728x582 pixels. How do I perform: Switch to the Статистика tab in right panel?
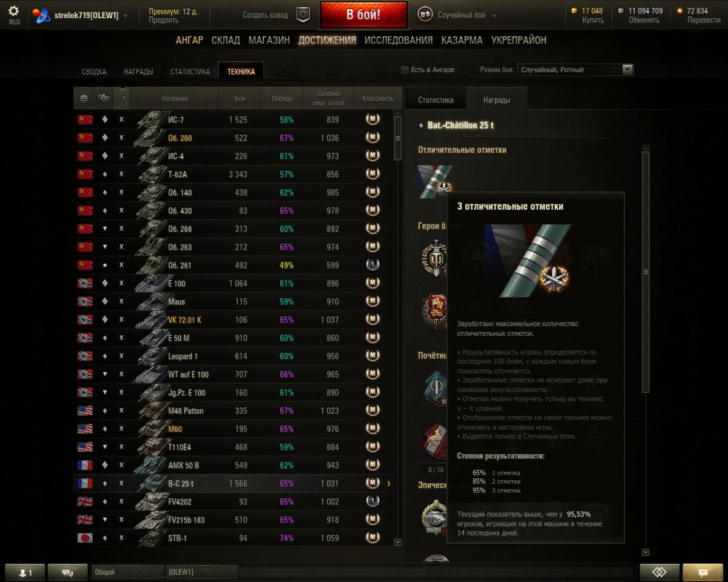pos(436,100)
